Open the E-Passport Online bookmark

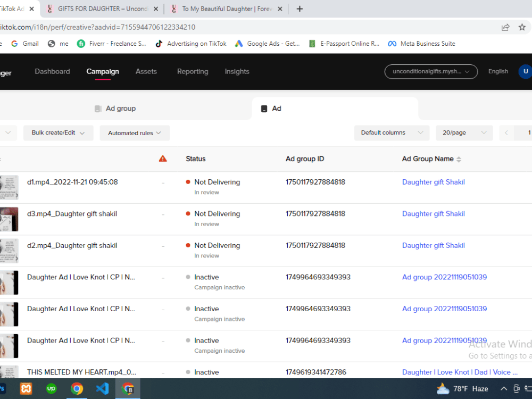344,44
